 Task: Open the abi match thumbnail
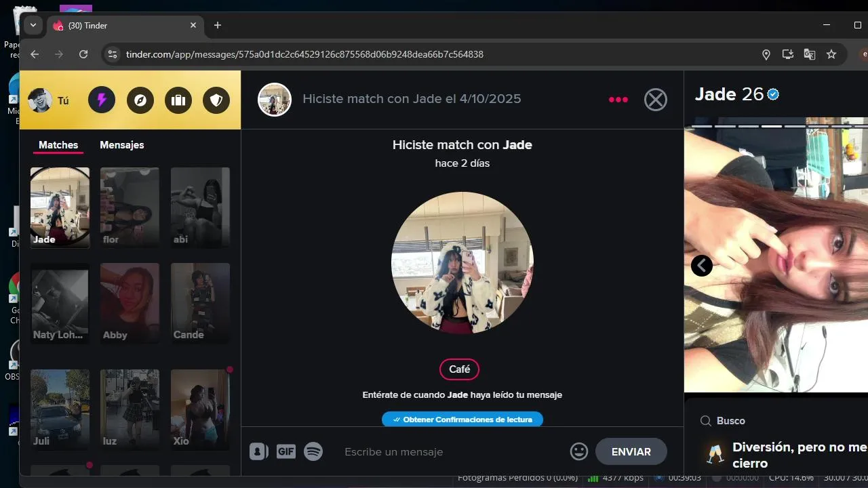pyautogui.click(x=200, y=207)
